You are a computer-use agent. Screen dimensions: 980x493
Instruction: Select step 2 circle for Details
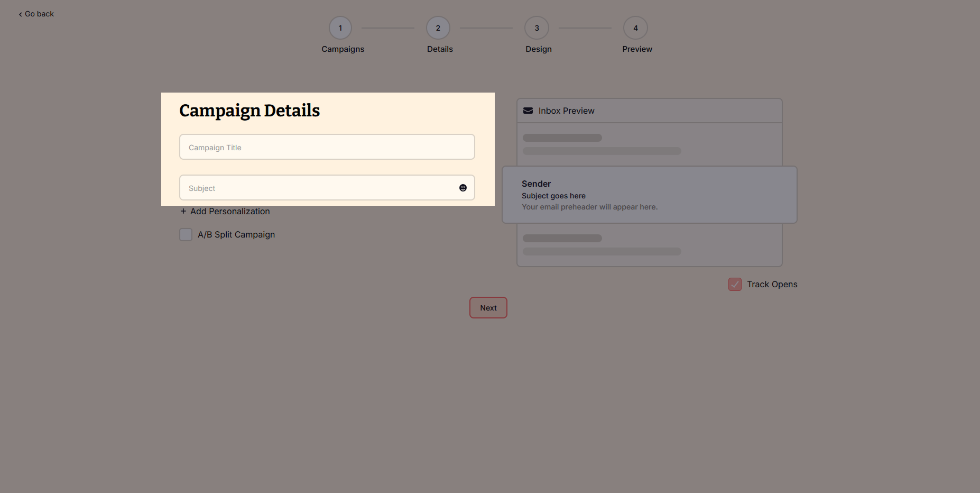(x=438, y=28)
